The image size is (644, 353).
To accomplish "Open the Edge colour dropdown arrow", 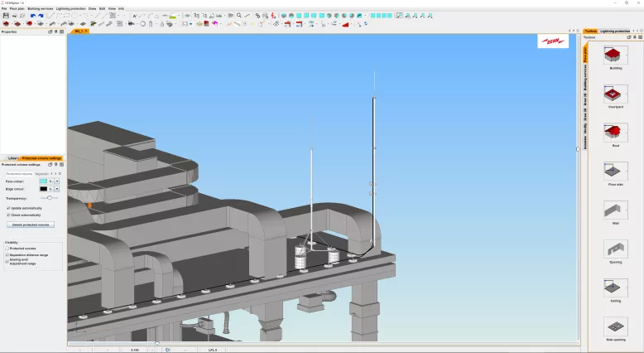I will point(56,189).
